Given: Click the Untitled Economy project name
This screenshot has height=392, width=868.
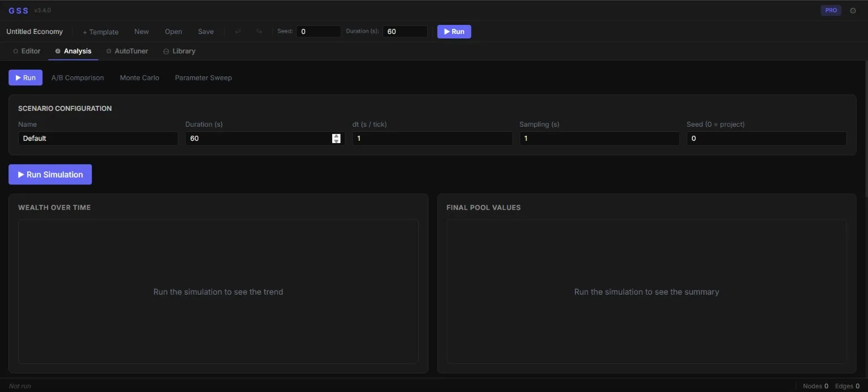Looking at the screenshot, I should click(x=35, y=32).
